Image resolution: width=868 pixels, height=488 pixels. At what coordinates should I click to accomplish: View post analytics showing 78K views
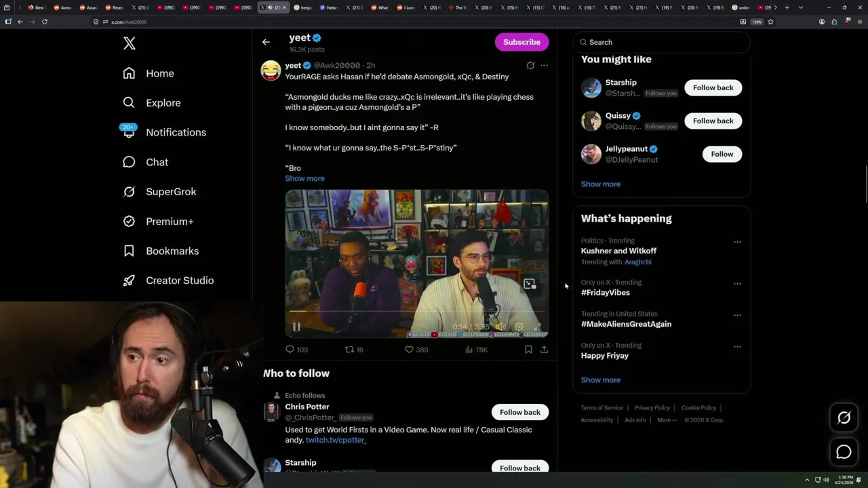476,350
